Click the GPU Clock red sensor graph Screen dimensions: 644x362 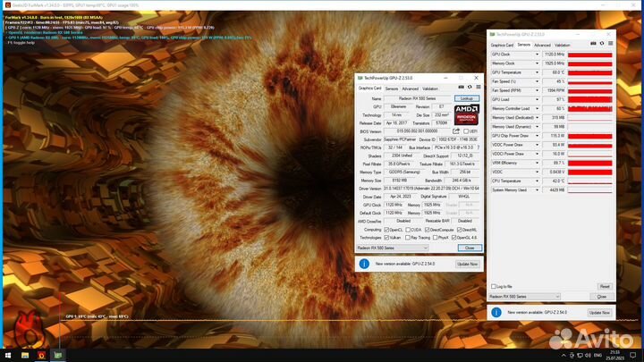click(x=589, y=55)
